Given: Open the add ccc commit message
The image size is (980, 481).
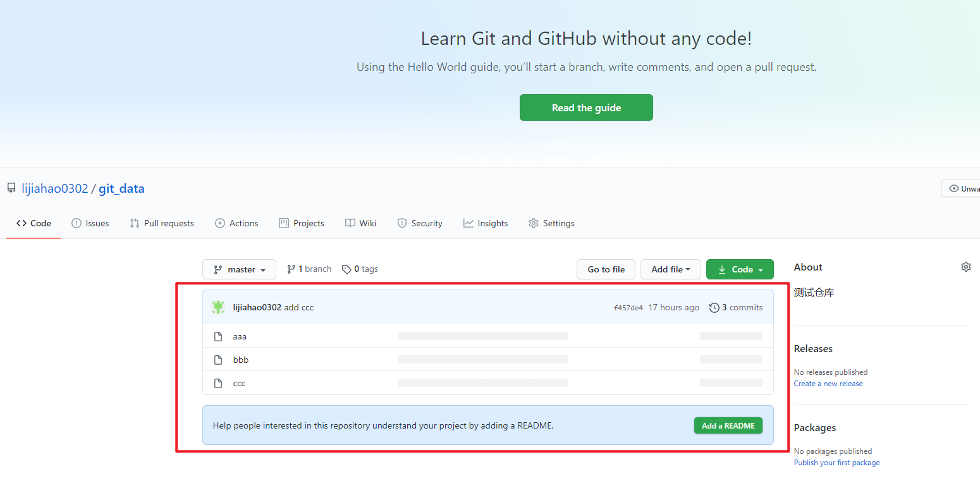Looking at the screenshot, I should click(299, 308).
